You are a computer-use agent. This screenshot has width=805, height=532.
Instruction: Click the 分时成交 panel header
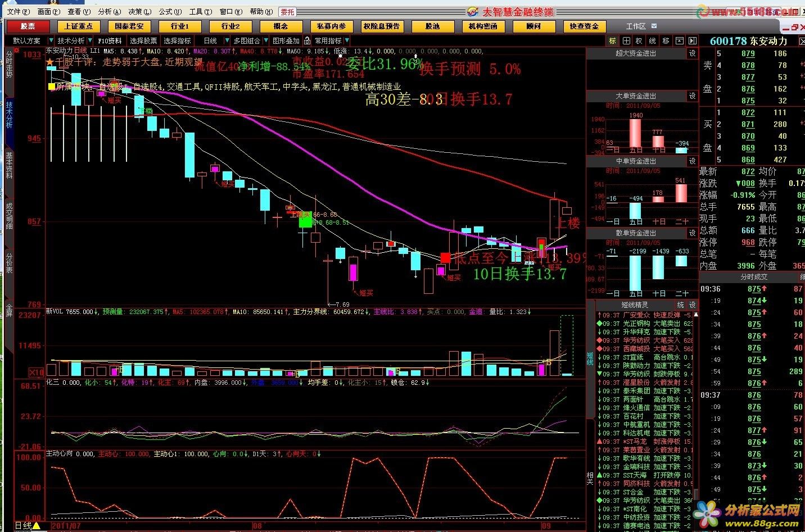(754, 277)
